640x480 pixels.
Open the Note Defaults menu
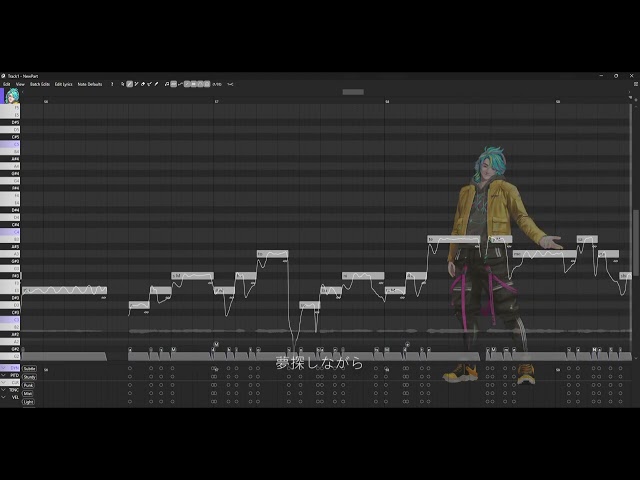90,84
